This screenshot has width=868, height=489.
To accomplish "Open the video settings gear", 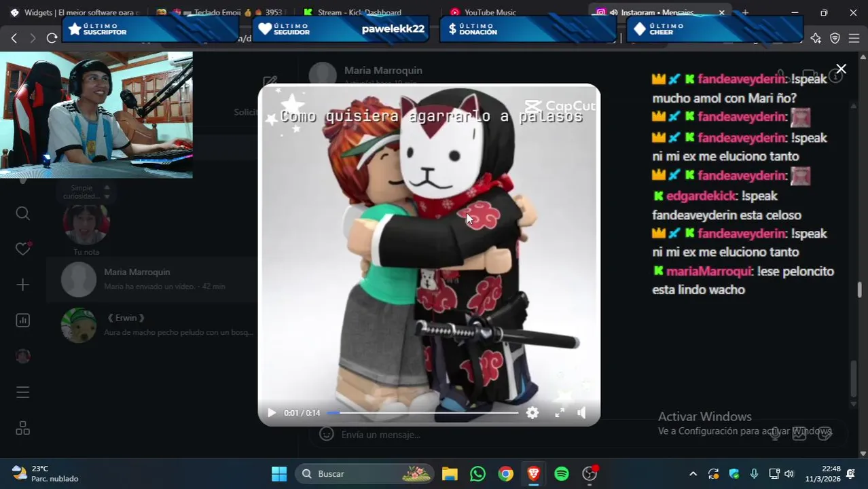I will point(532,412).
